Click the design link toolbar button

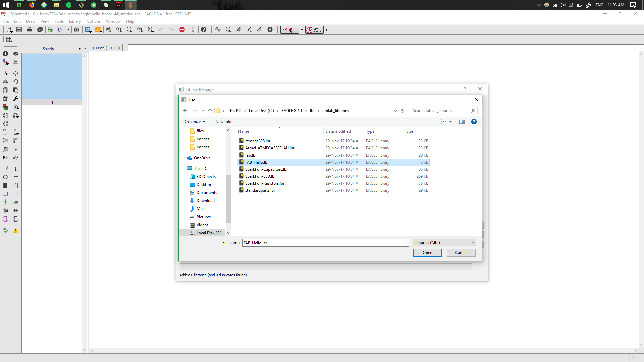pos(289,29)
